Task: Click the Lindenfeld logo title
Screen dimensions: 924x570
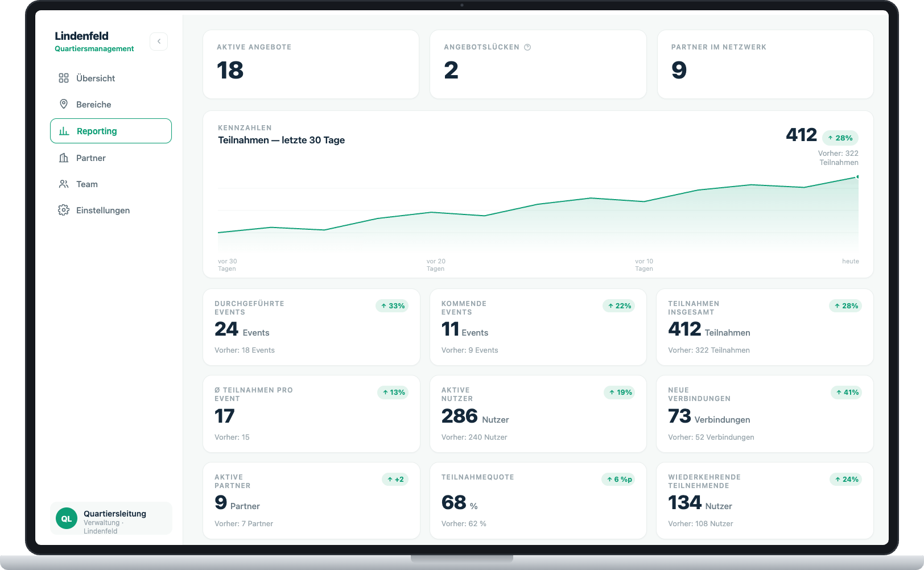Action: pyautogui.click(x=81, y=36)
